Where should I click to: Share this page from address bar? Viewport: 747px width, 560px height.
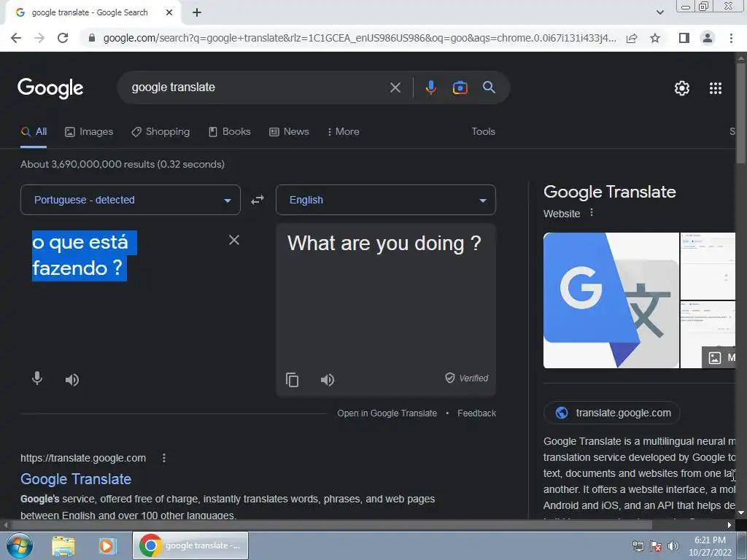point(632,38)
